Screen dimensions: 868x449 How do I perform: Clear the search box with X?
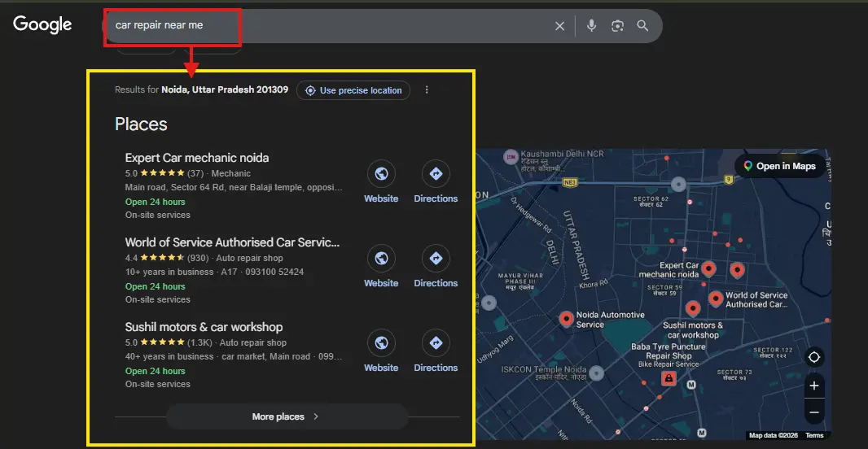coord(559,26)
